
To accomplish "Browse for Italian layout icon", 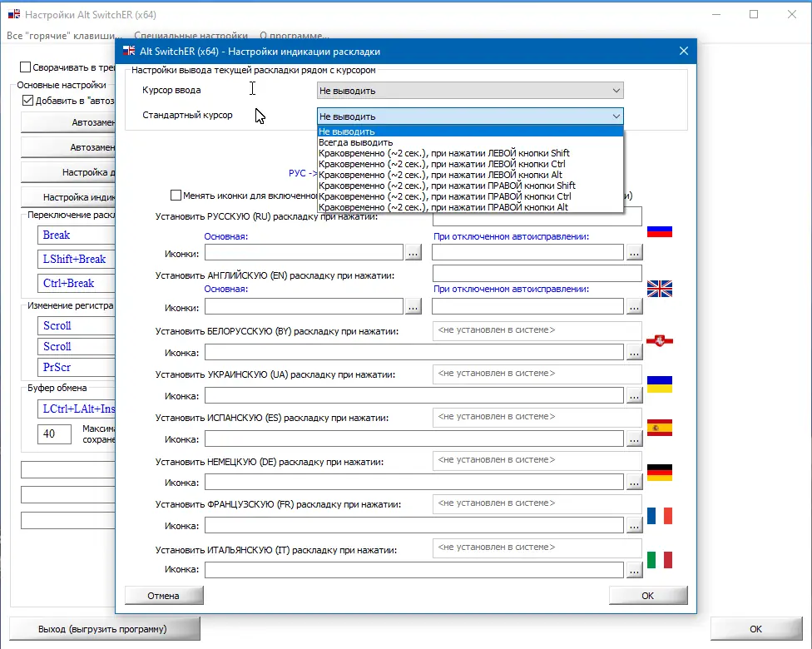I will 634,570.
